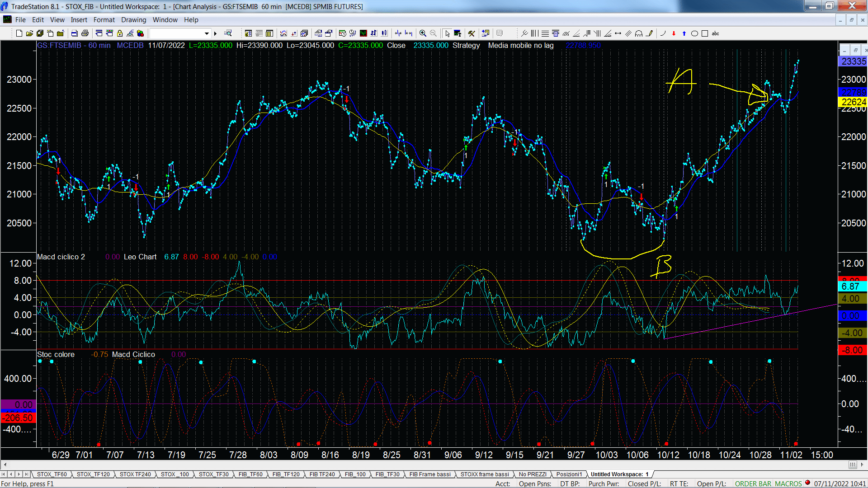Click the clock time settings toolbar icon
Screen dimensions: 868x488
point(342,33)
